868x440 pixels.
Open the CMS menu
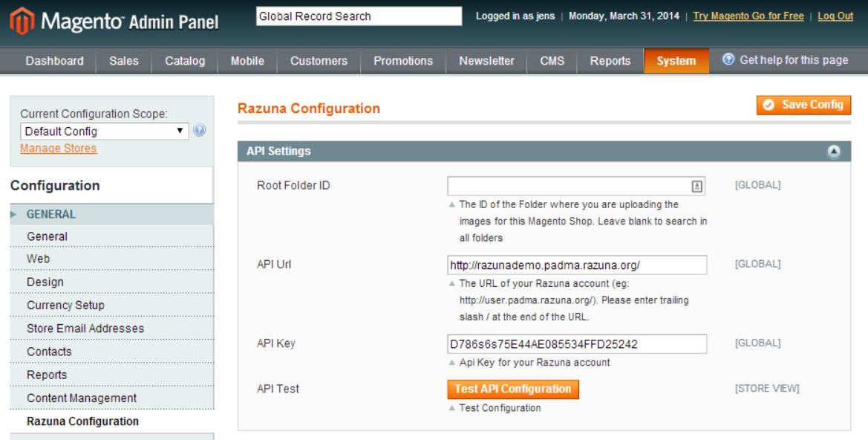pos(552,61)
